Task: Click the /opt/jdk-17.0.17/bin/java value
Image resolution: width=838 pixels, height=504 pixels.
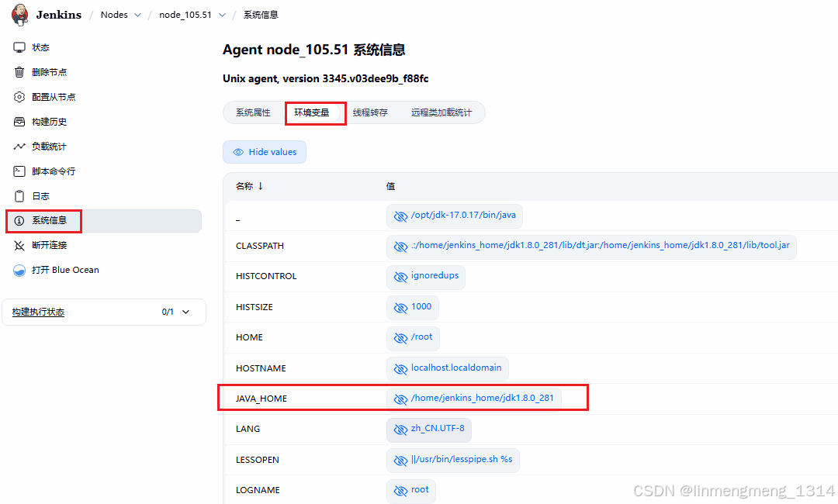Action: pyautogui.click(x=463, y=215)
